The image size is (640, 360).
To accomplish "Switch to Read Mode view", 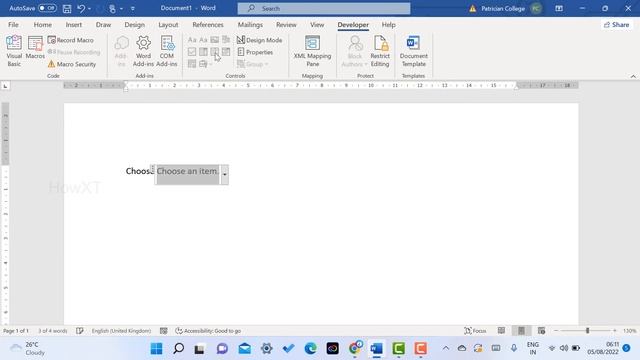I will coord(501,331).
